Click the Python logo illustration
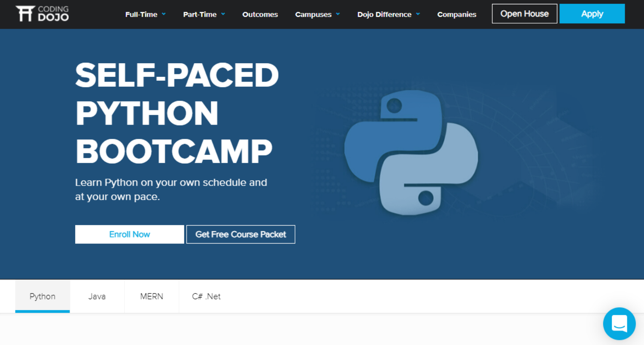Viewport: 644px width, 345px height. (x=410, y=150)
